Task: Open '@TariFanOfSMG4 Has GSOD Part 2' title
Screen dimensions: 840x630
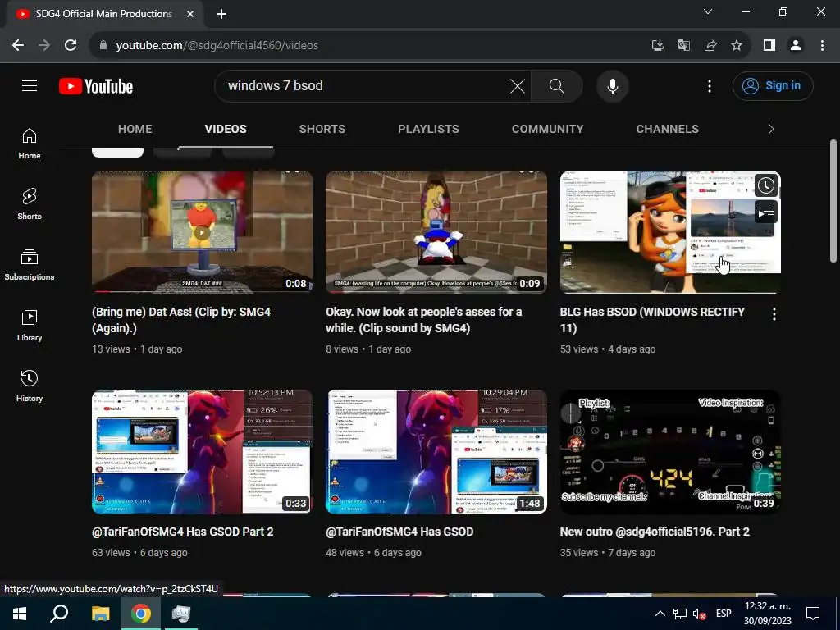Action: point(183,532)
